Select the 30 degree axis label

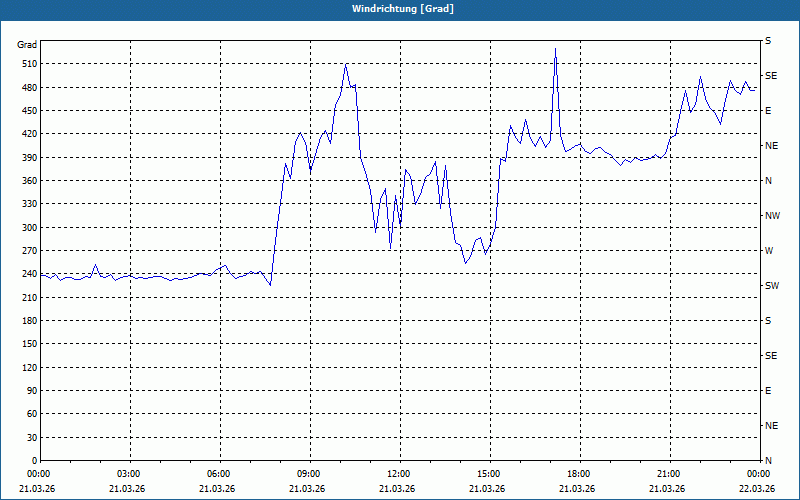(x=32, y=437)
